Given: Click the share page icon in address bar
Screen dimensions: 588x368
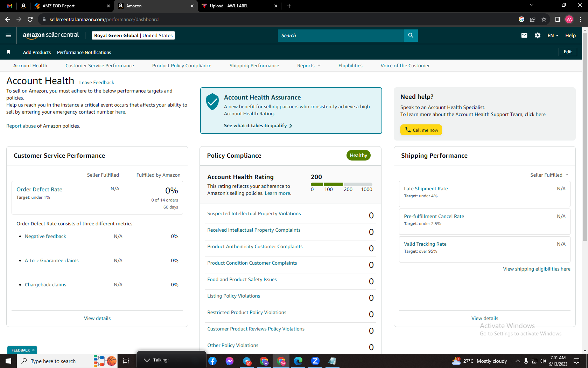Looking at the screenshot, I should [533, 19].
